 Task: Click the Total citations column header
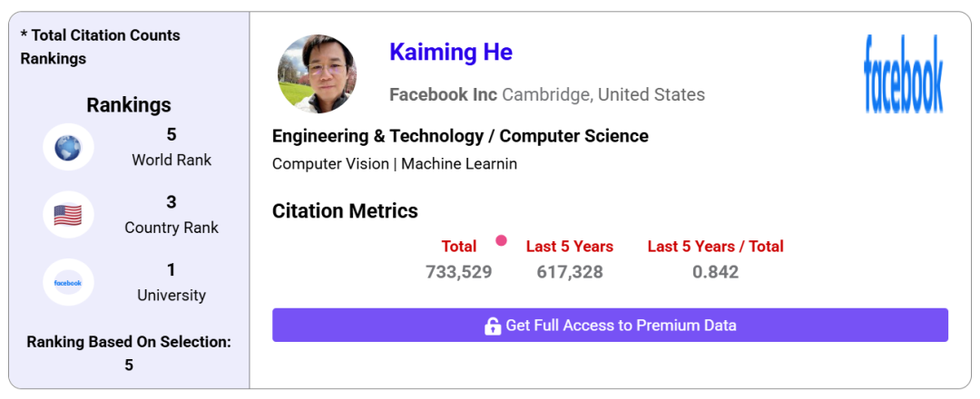459,246
